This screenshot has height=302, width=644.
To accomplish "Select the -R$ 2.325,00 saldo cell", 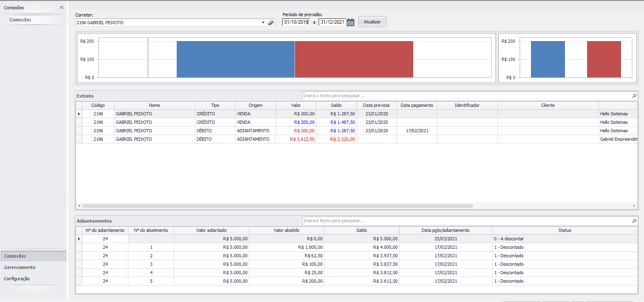I will 336,139.
